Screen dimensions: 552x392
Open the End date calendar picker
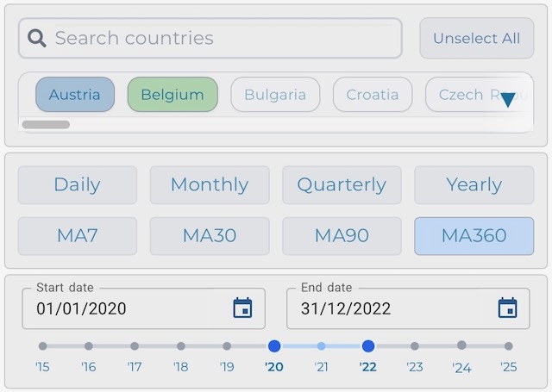tap(507, 308)
